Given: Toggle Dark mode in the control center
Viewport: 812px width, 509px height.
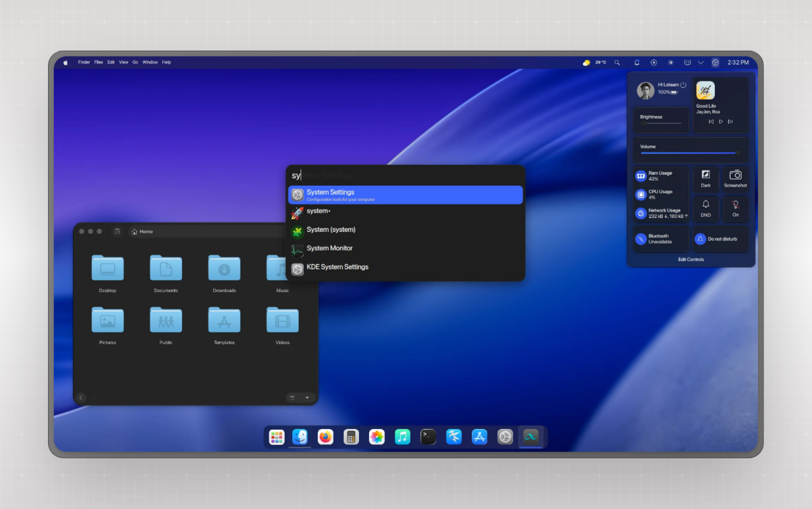Looking at the screenshot, I should pos(705,179).
